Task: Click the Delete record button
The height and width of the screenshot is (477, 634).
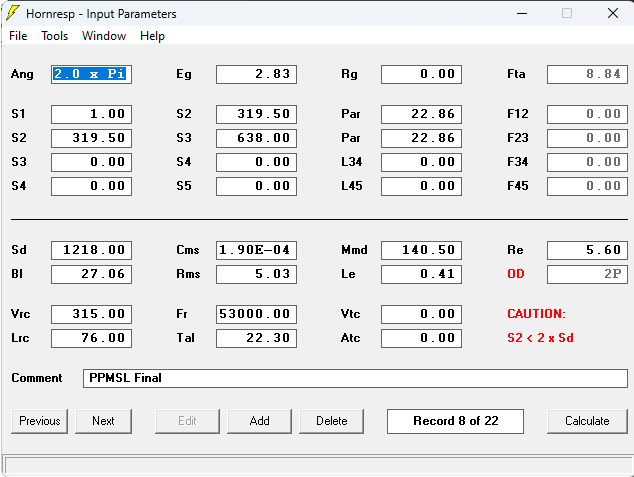Action: click(332, 421)
